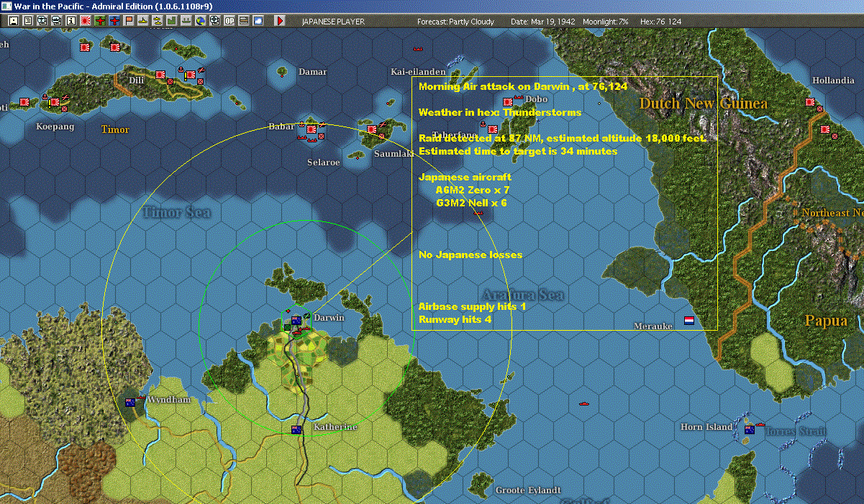Viewport: 864px width, 504px height.
Task: Open the globe toolbar icon
Action: click(x=200, y=21)
